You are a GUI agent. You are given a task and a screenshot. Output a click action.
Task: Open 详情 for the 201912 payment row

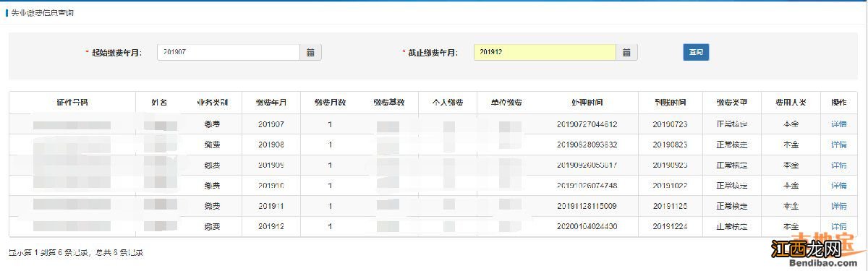coord(839,226)
